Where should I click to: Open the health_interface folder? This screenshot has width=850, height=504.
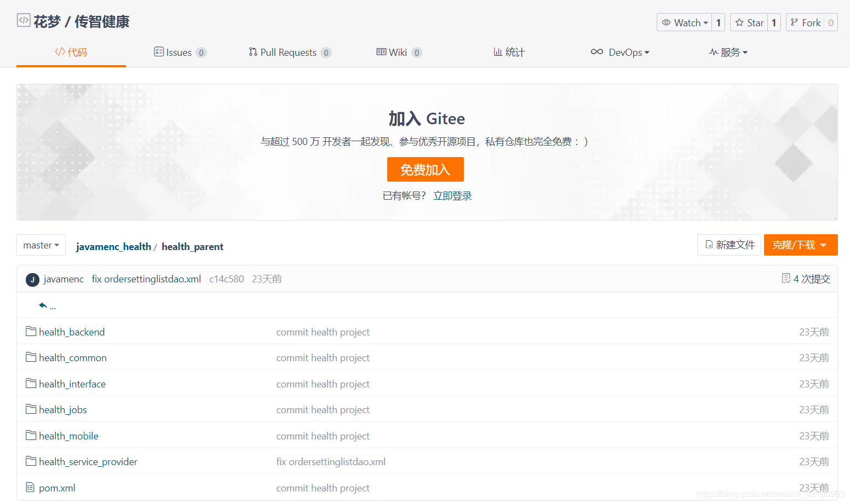[x=72, y=384]
